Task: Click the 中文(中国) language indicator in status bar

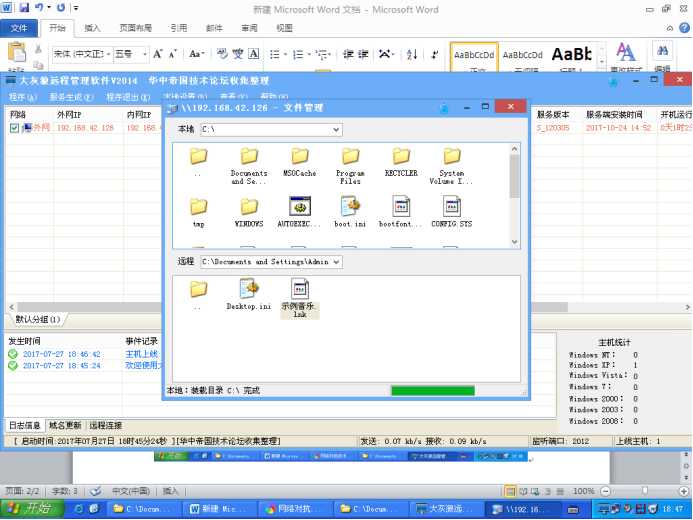Action: tap(131, 491)
